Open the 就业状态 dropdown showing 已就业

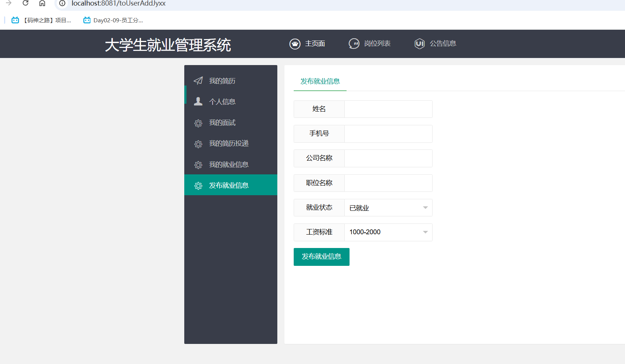388,208
